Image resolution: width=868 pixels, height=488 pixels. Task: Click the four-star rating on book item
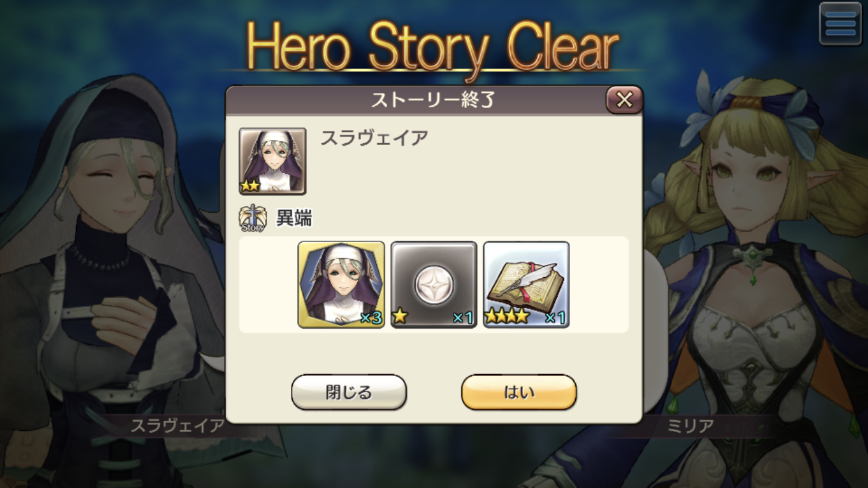(x=507, y=318)
